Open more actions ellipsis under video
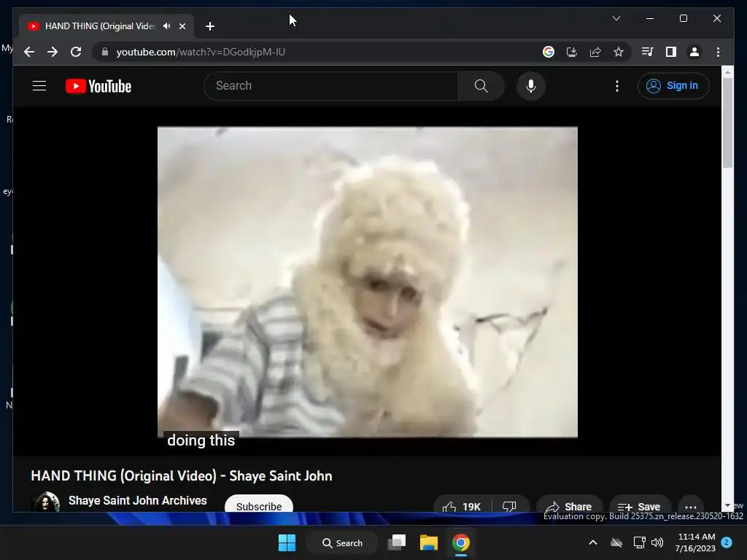 (x=691, y=505)
